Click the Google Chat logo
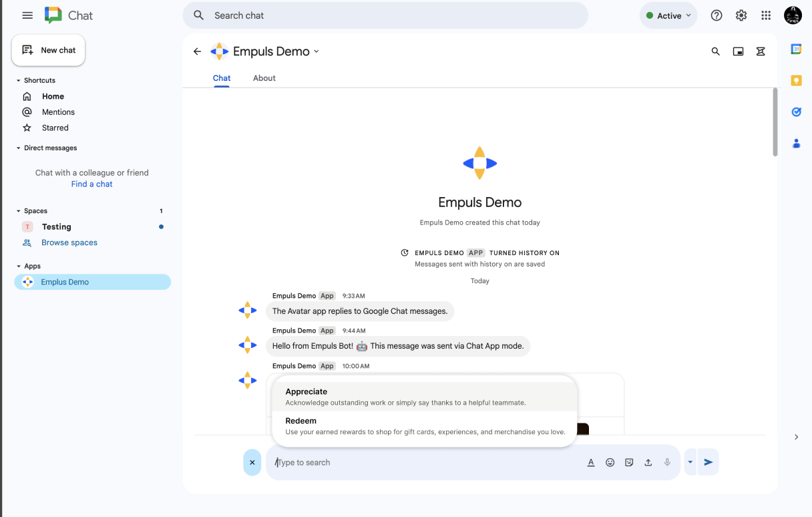 click(53, 15)
